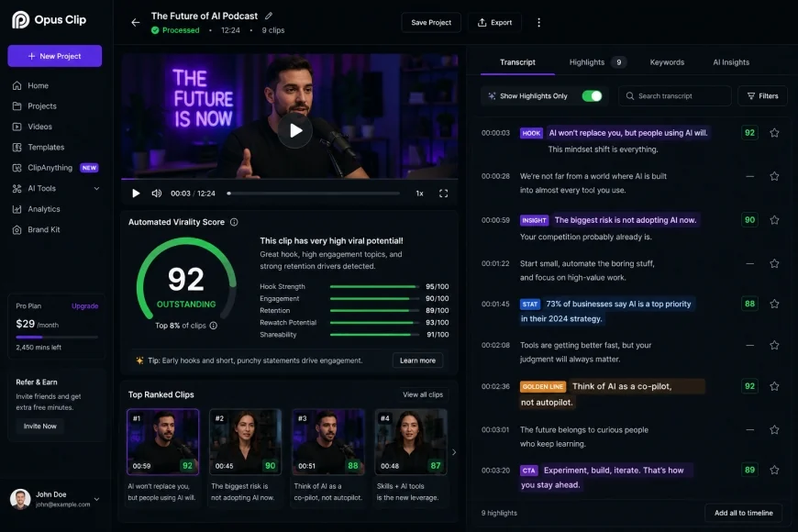Click the Opus Clip logo icon

[x=20, y=20]
